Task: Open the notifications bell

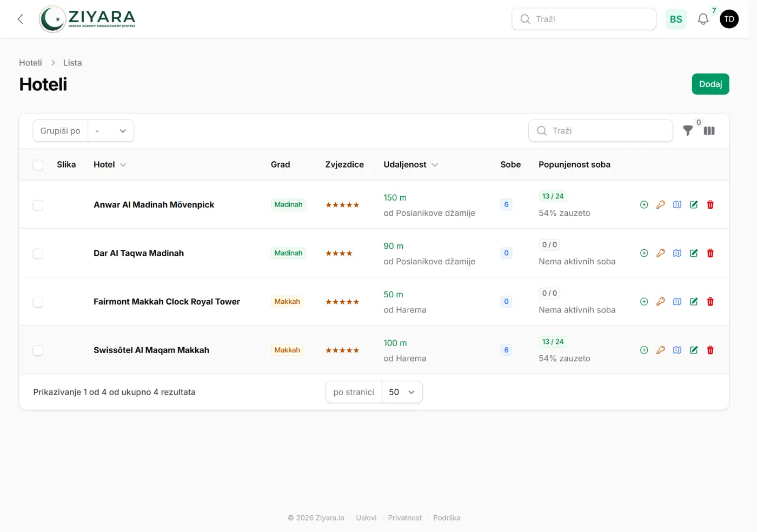Action: click(703, 19)
